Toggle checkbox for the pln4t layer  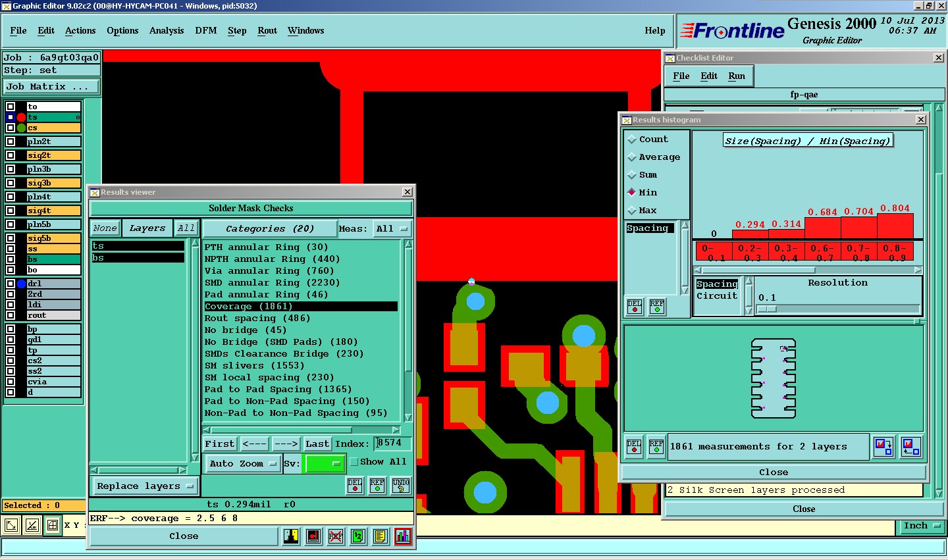pos(11,197)
